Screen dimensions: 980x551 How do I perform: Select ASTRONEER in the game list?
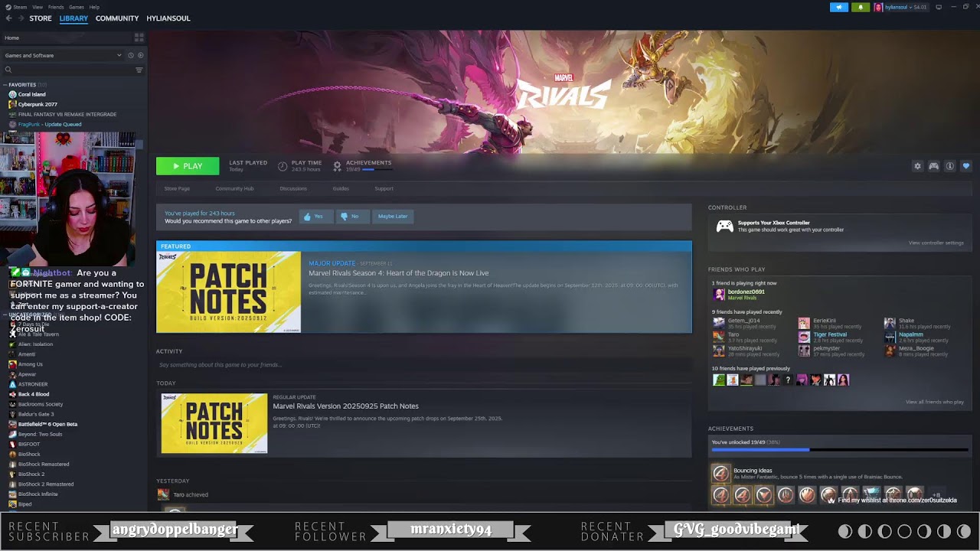[33, 384]
